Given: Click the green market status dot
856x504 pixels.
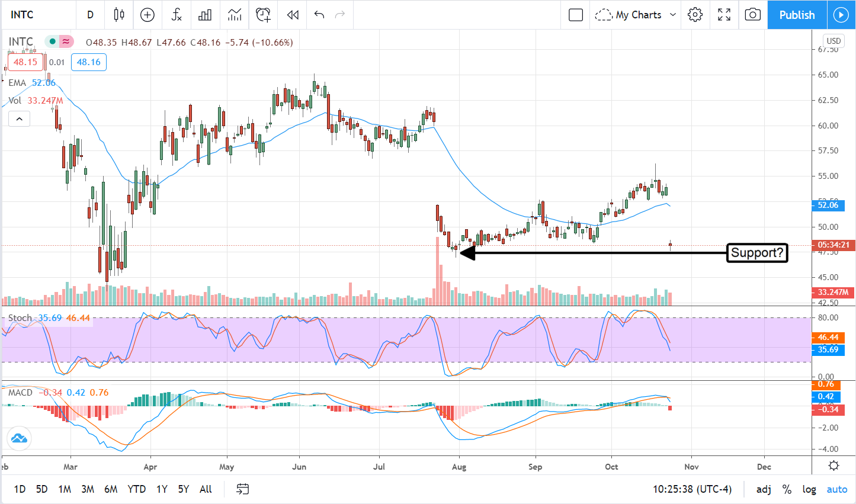Looking at the screenshot, I should point(52,41).
